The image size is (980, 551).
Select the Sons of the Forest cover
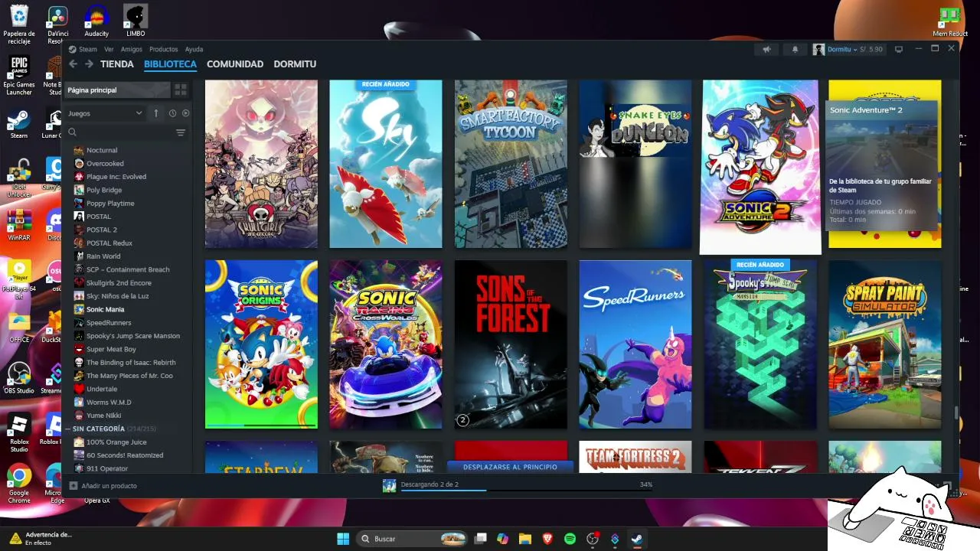(511, 344)
